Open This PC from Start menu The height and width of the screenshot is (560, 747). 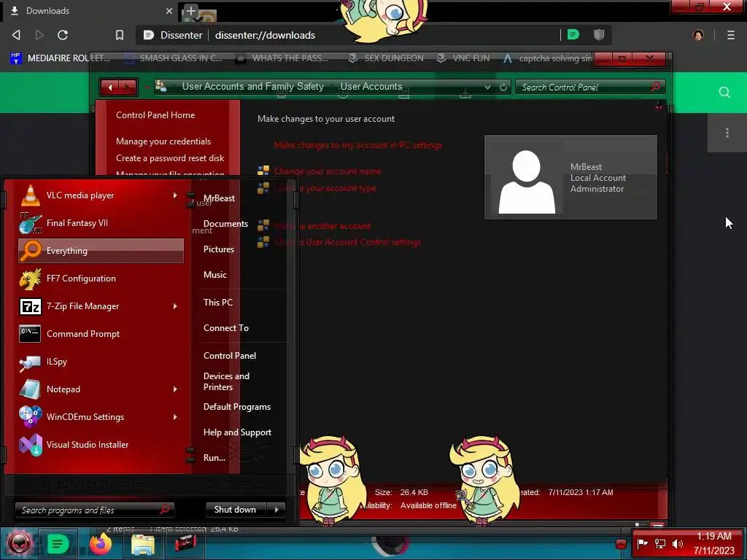pos(217,303)
